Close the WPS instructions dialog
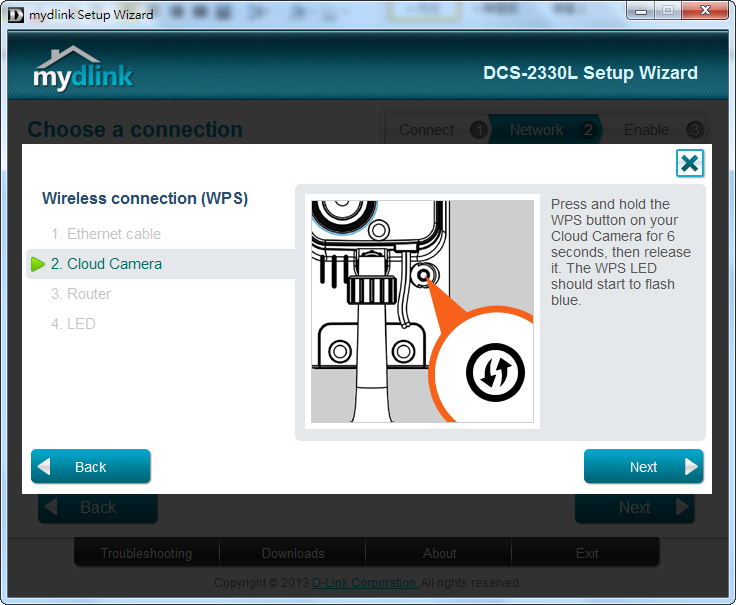The height and width of the screenshot is (605, 736). [689, 164]
